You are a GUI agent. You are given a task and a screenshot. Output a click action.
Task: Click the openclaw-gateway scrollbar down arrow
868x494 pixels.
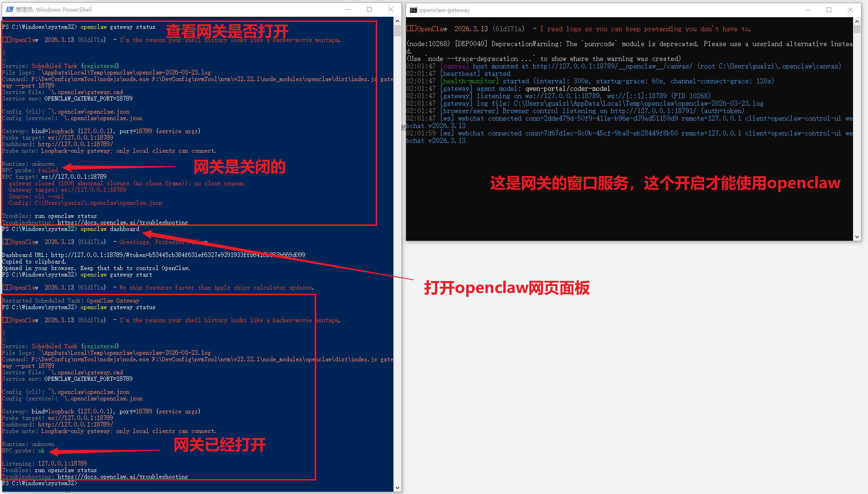[857, 237]
